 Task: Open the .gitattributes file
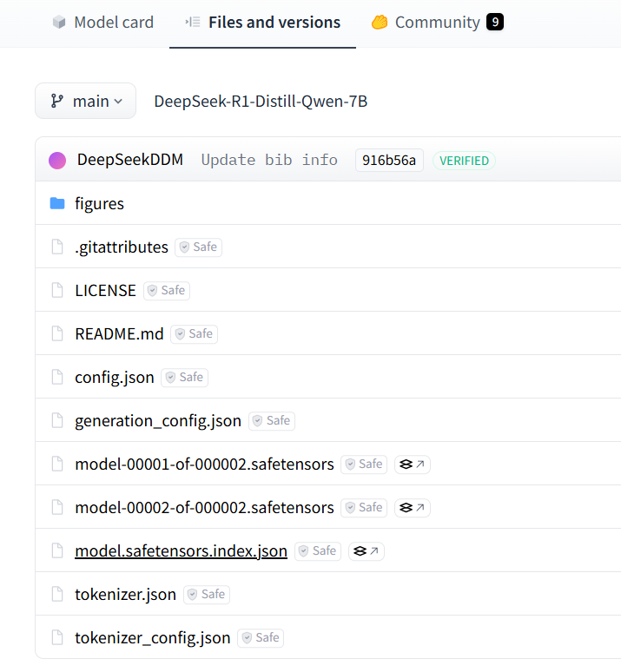[122, 247]
